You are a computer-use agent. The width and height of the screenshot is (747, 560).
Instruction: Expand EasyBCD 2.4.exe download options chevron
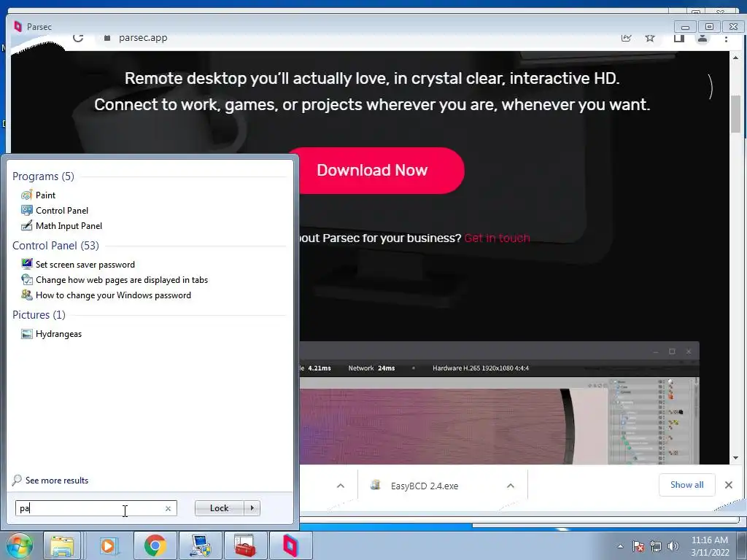511,486
